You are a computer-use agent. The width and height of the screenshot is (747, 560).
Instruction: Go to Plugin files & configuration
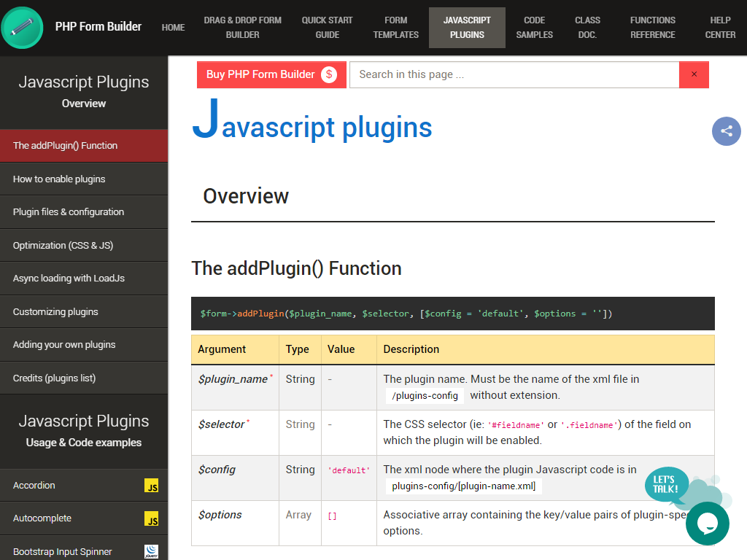point(84,212)
